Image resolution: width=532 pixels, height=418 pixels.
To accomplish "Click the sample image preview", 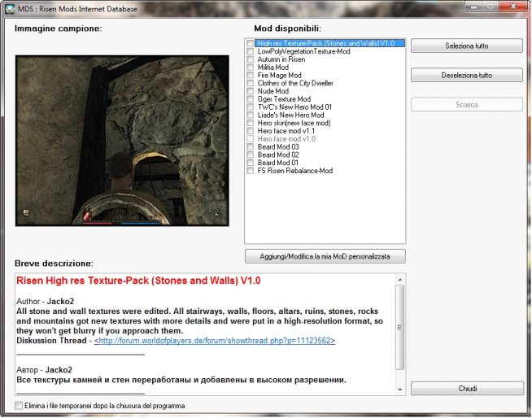I will 122,141.
